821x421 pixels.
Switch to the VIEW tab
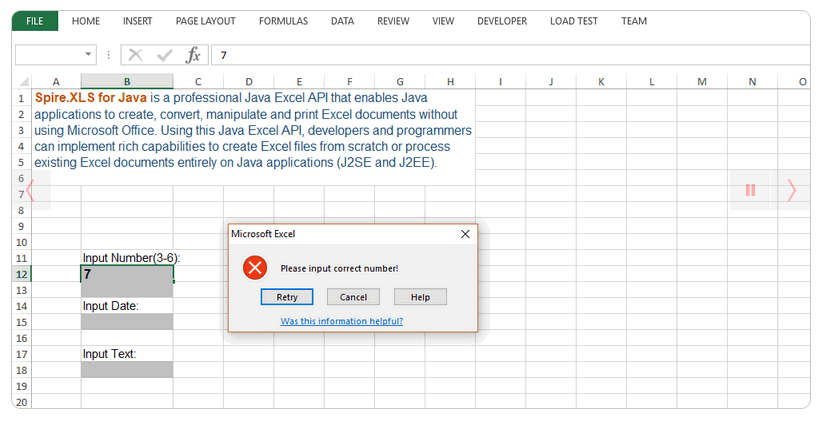tap(443, 21)
